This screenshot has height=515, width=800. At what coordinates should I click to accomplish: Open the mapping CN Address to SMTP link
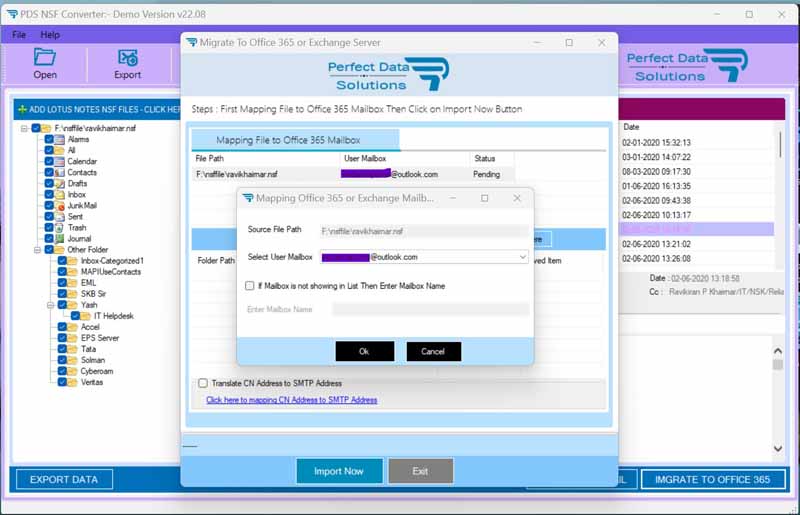[x=291, y=400]
